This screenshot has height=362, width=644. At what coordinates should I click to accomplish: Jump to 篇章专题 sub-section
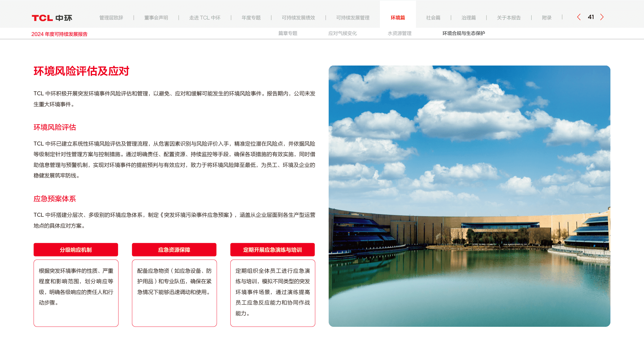point(288,33)
